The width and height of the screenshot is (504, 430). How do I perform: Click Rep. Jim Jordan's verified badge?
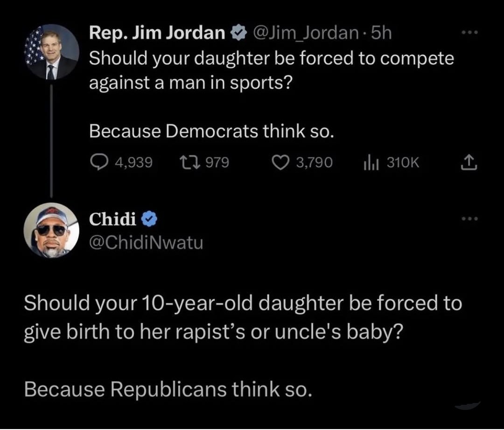click(x=238, y=33)
